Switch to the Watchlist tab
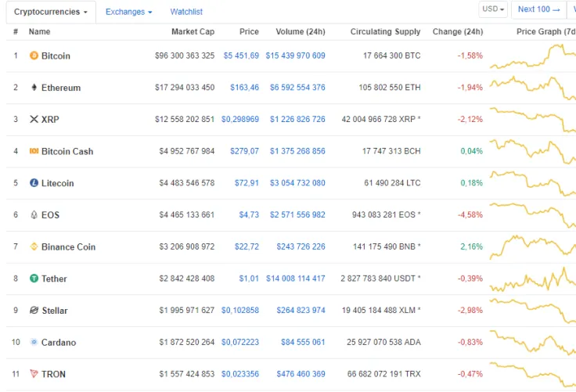Image resolution: width=576 pixels, height=392 pixels. click(x=186, y=12)
